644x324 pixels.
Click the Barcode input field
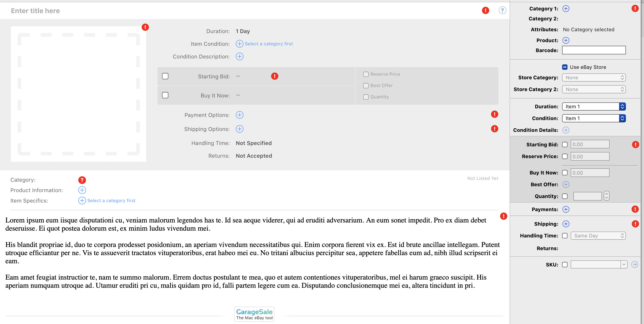pyautogui.click(x=594, y=50)
